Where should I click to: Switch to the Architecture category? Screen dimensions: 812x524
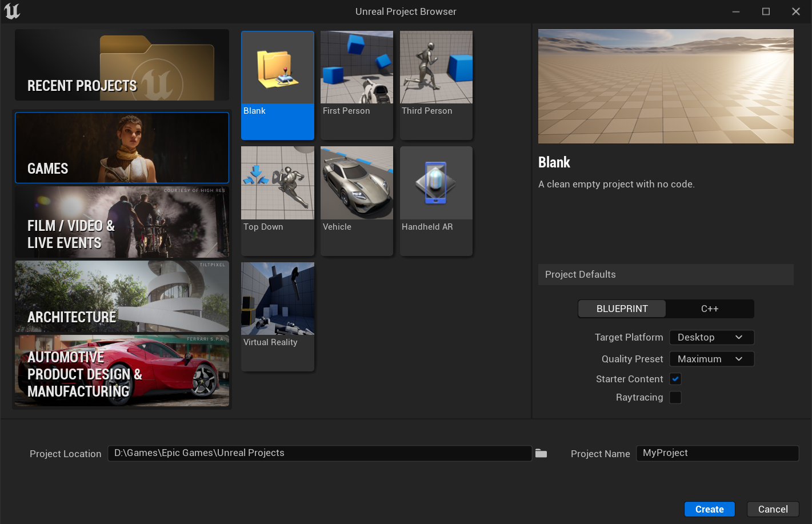[x=122, y=297]
